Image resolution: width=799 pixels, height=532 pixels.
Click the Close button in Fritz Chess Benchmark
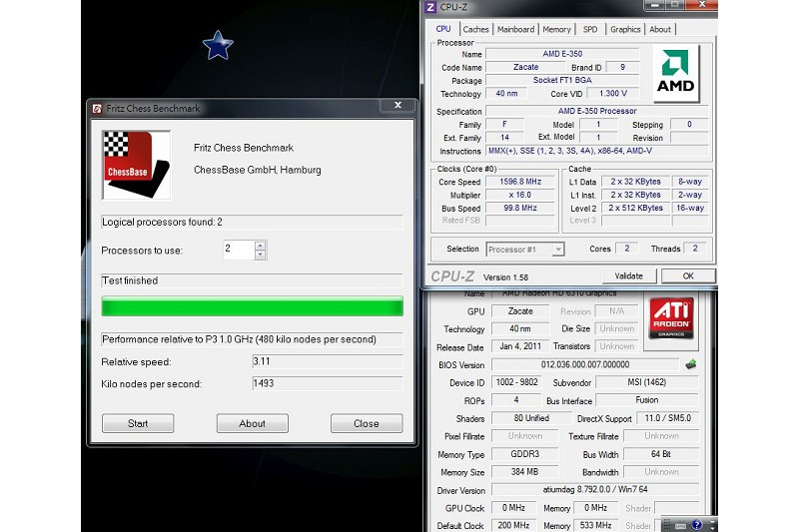click(367, 423)
